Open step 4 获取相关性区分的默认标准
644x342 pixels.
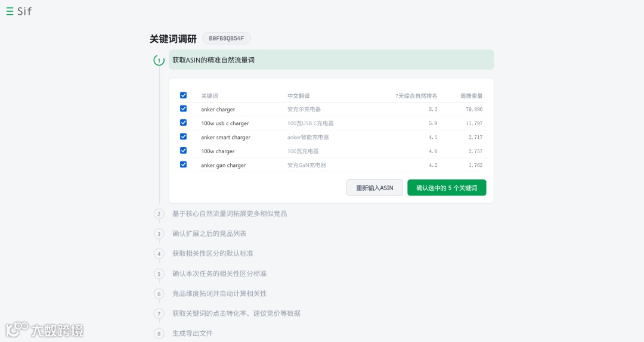[x=212, y=254]
